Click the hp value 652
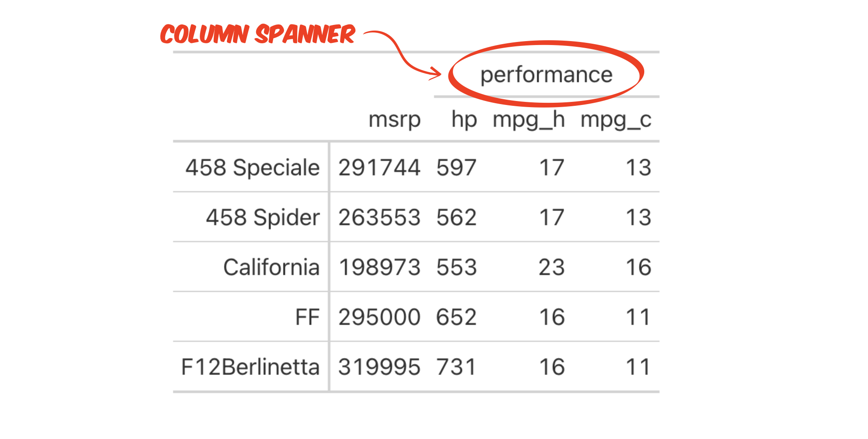 pyautogui.click(x=456, y=317)
